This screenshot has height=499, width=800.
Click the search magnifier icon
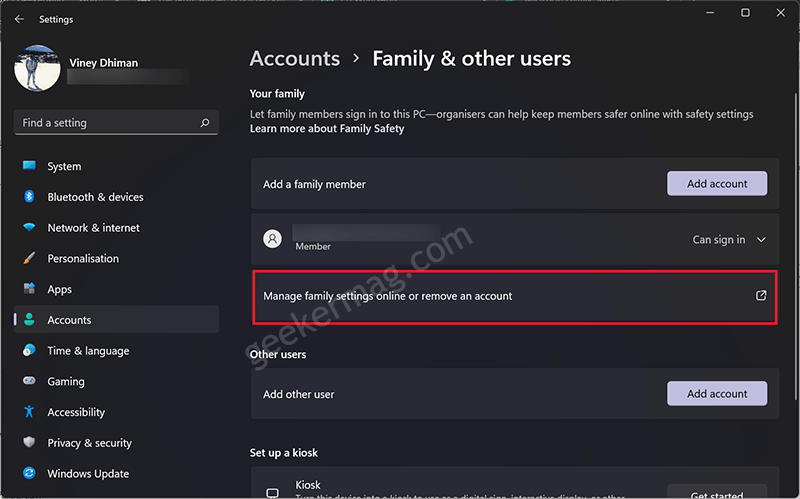tap(205, 122)
